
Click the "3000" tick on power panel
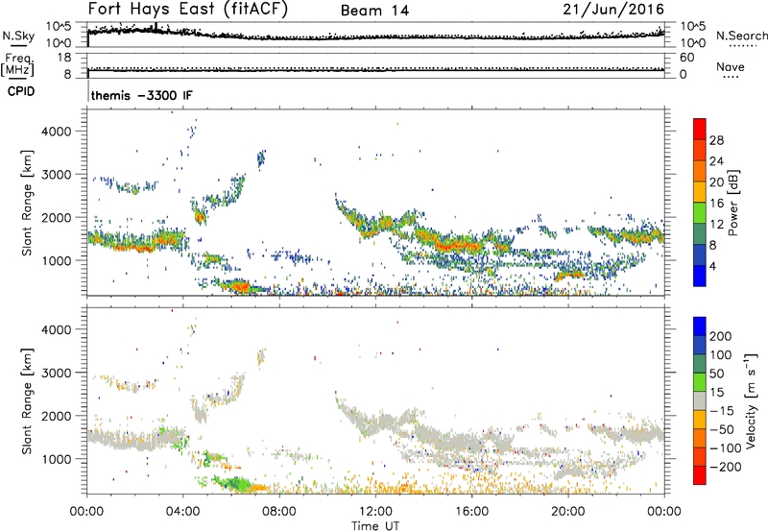(56, 175)
